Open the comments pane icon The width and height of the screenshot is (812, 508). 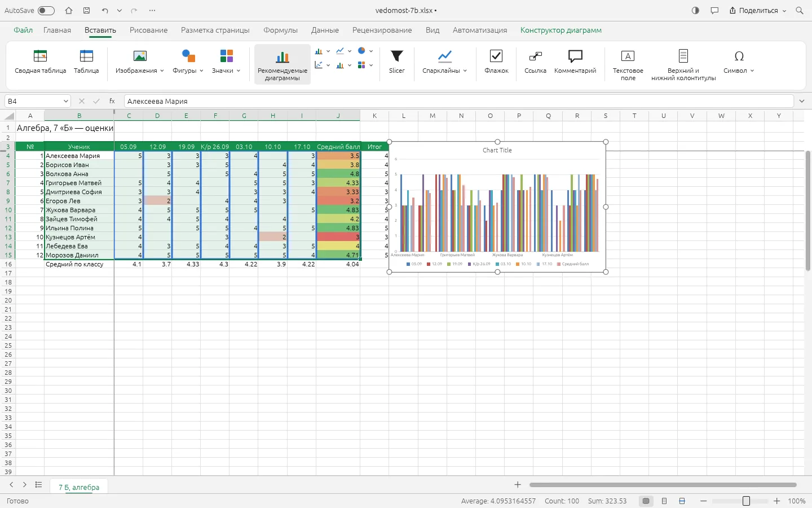click(714, 11)
